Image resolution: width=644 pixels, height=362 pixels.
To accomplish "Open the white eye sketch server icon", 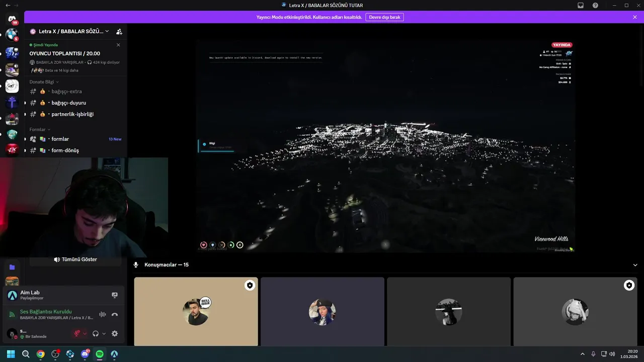I will click(x=12, y=86).
